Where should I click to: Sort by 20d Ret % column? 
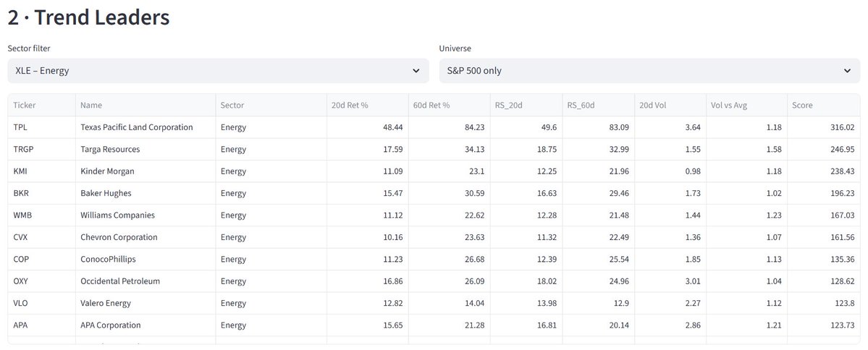point(350,105)
